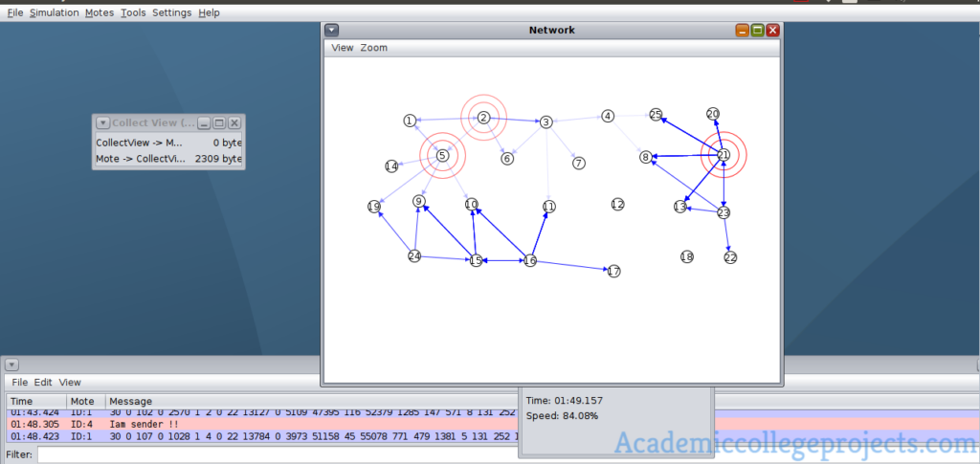Select mote node 16

[529, 260]
